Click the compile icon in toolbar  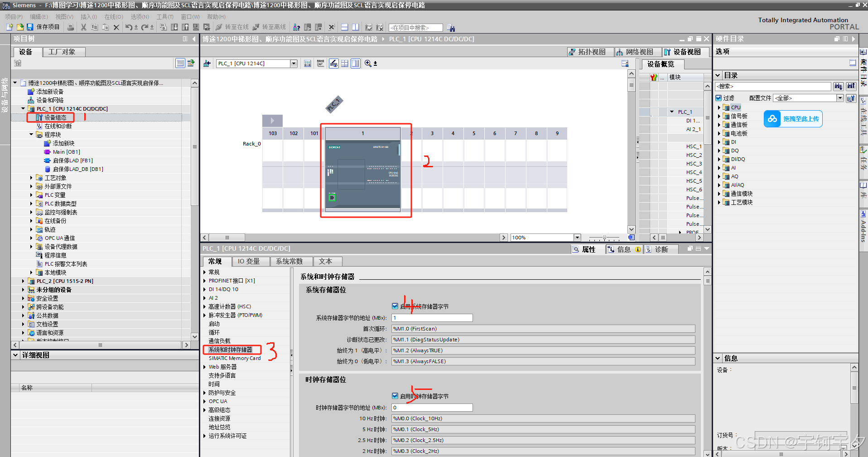pyautogui.click(x=164, y=27)
